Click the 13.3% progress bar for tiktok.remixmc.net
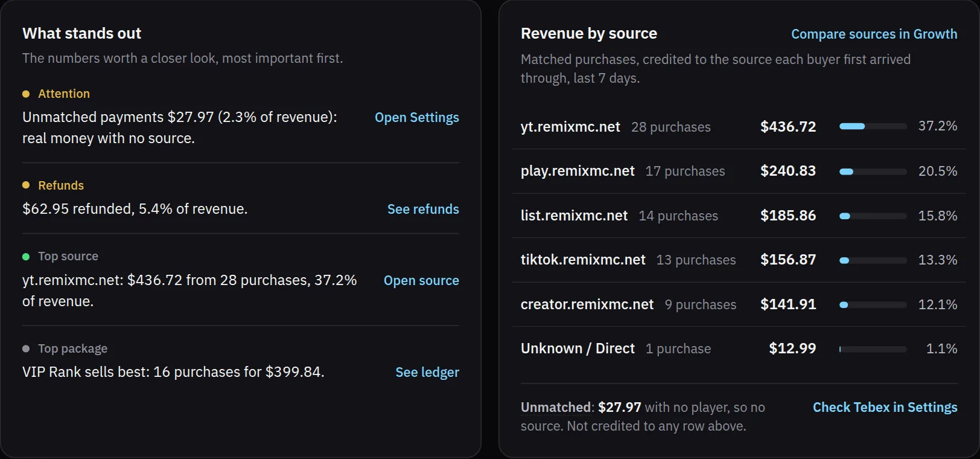Image resolution: width=980 pixels, height=459 pixels. click(x=873, y=260)
